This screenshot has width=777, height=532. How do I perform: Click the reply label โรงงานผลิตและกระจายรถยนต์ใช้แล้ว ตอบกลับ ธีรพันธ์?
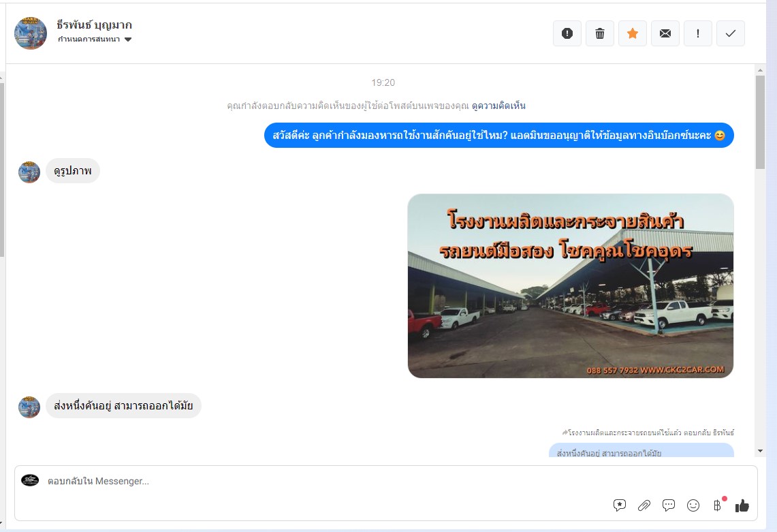click(648, 433)
